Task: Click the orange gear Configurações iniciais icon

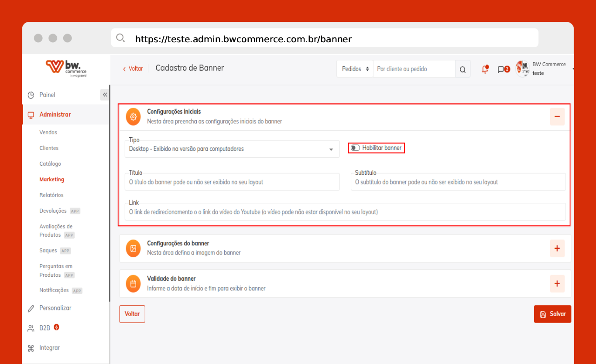Action: tap(134, 117)
